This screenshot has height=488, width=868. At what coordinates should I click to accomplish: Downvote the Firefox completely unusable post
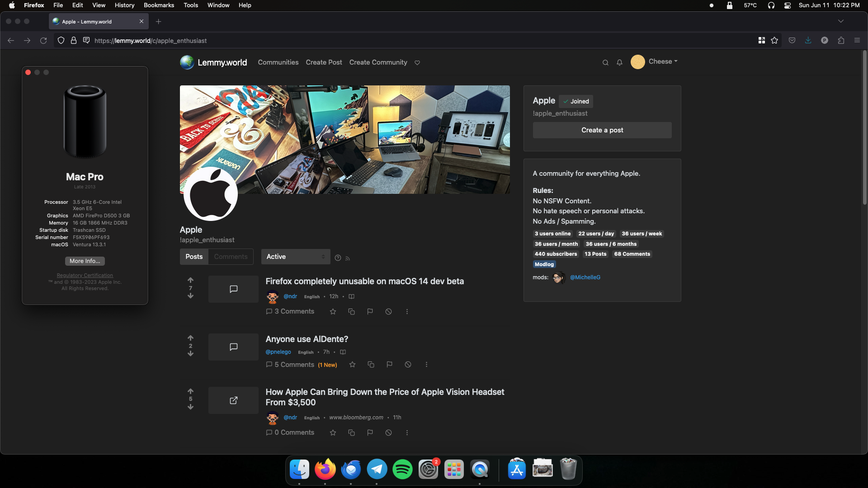pyautogui.click(x=190, y=296)
